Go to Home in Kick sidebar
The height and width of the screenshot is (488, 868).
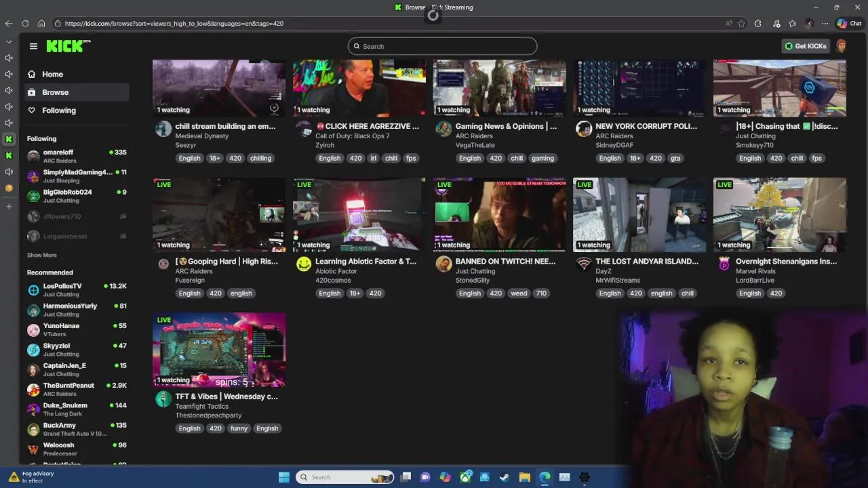pos(52,75)
